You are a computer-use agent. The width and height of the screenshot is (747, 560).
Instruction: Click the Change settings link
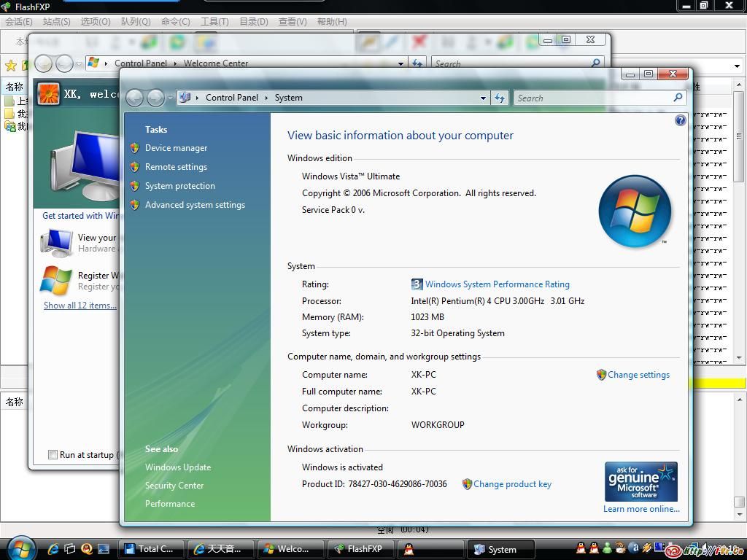(638, 375)
